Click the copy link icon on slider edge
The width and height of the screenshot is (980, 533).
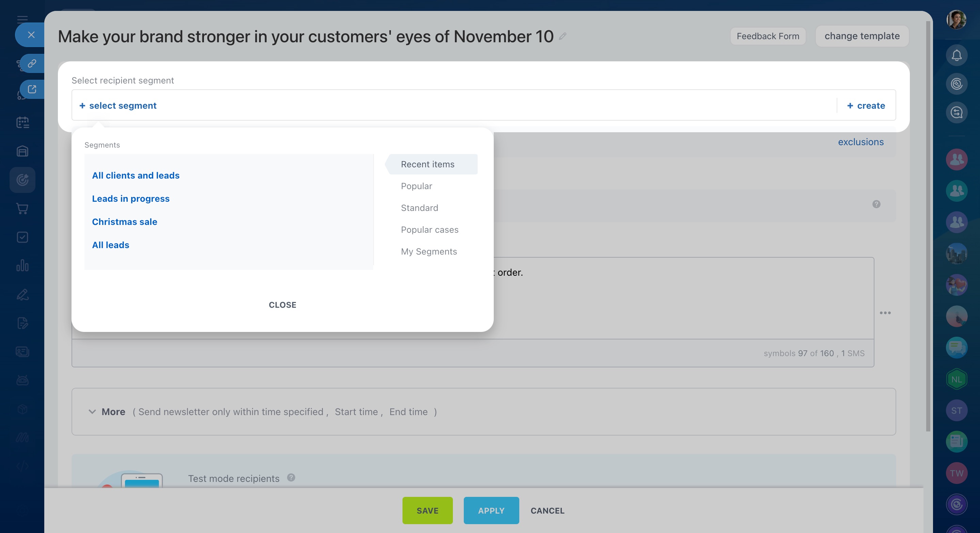pos(32,63)
